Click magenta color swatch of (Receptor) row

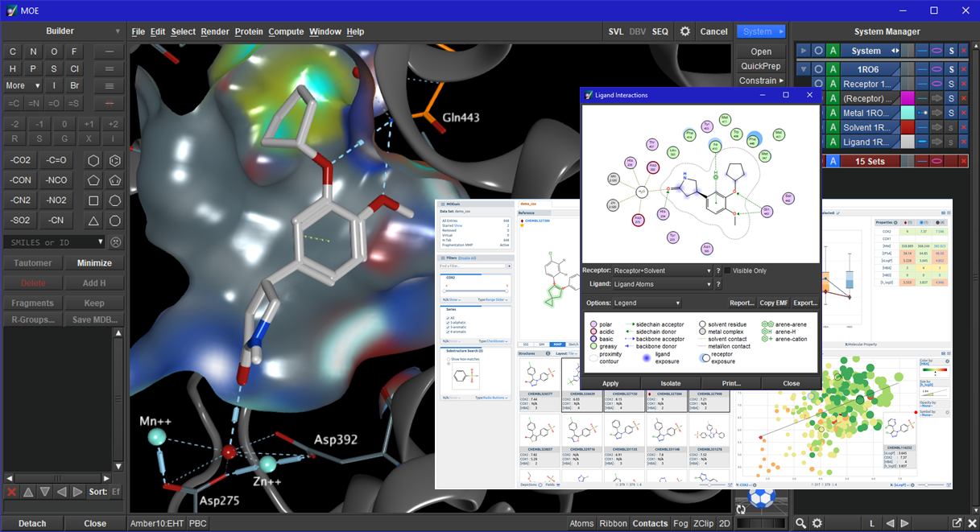pos(907,98)
